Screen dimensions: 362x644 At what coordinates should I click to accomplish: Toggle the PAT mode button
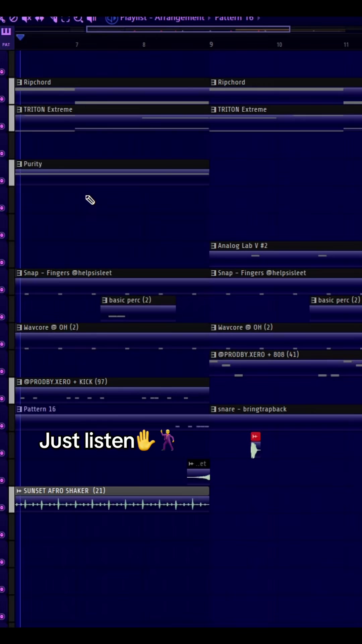click(x=6, y=45)
